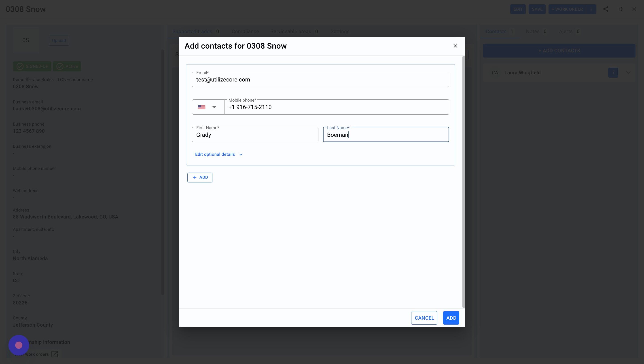Click the plus ADD another contact button
644x364 pixels.
click(200, 178)
